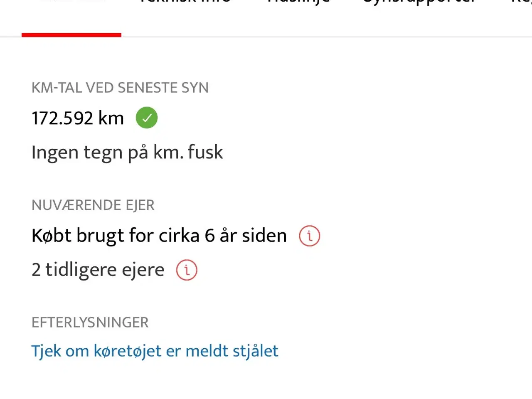The height and width of the screenshot is (399, 532).
Task: Select the cut-off tab right of 'Synsrapporter'
Action: (x=522, y=2)
